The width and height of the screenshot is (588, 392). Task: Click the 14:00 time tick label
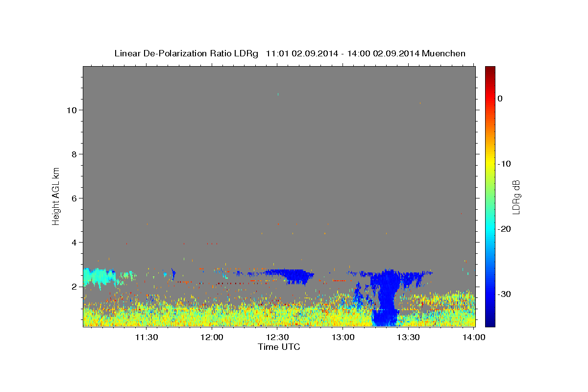click(474, 337)
